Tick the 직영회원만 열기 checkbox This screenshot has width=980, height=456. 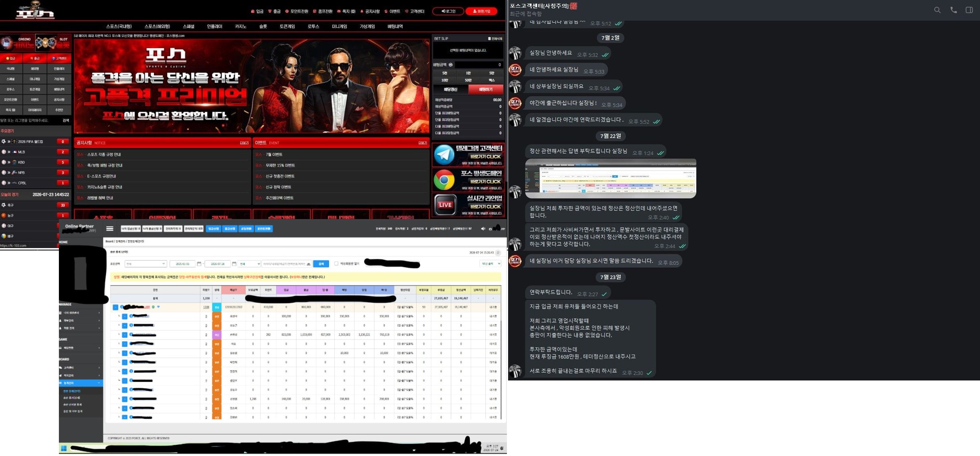point(336,264)
